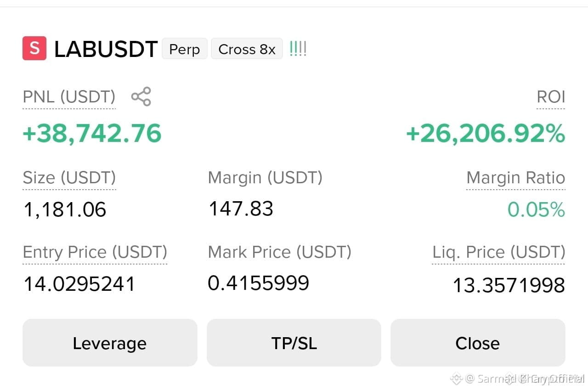Close the LABUSDT position
The height and width of the screenshot is (390, 588).
pyautogui.click(x=478, y=343)
